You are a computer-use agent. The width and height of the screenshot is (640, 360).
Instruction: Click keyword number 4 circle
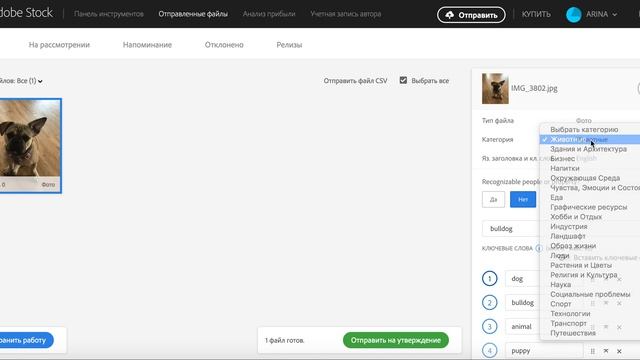pos(489,351)
